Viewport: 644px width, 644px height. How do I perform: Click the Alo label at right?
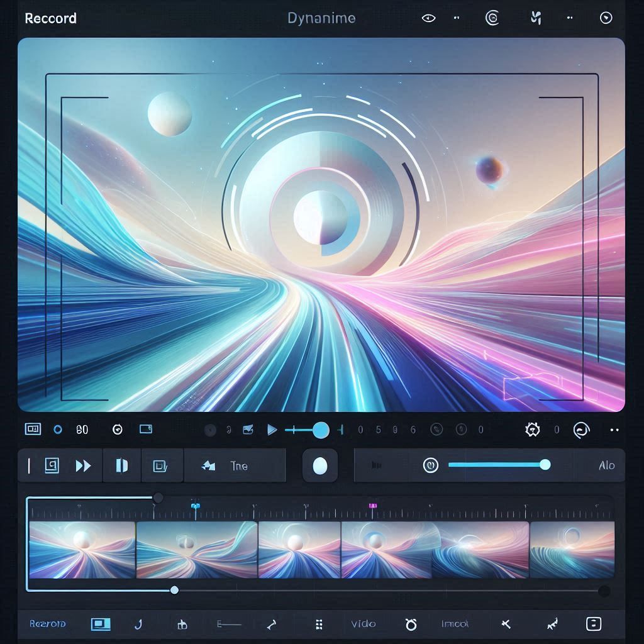(606, 465)
